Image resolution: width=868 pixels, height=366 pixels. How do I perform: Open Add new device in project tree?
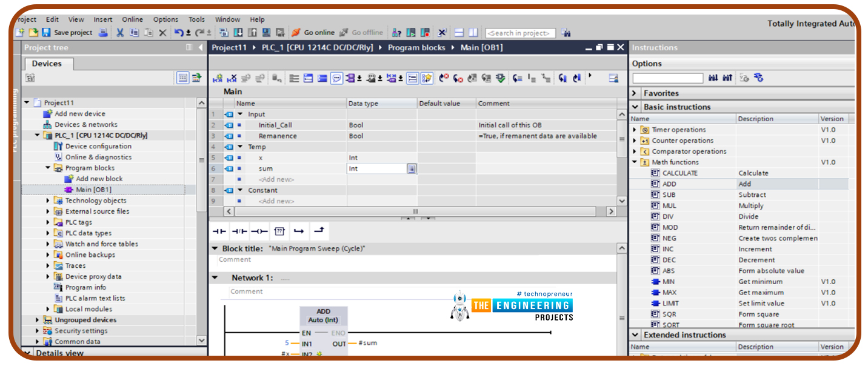click(x=79, y=114)
